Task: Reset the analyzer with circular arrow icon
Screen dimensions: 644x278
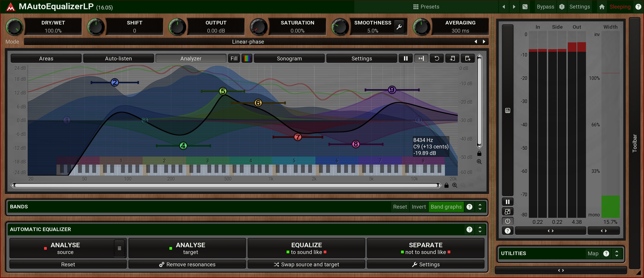Action: tap(437, 58)
